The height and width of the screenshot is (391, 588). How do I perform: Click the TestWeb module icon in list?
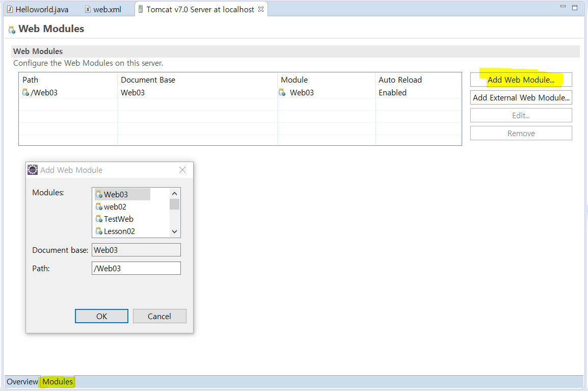pyautogui.click(x=99, y=219)
